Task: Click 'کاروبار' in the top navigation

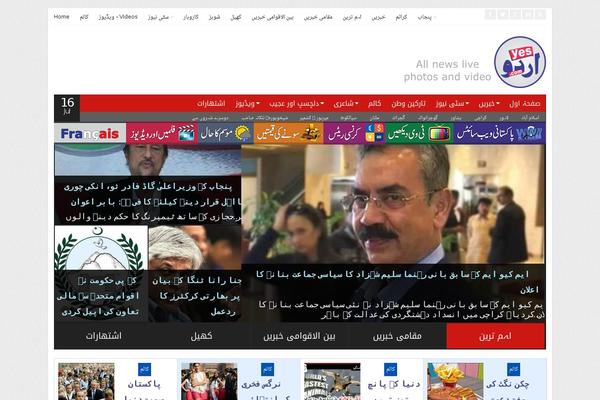Action: tap(191, 17)
